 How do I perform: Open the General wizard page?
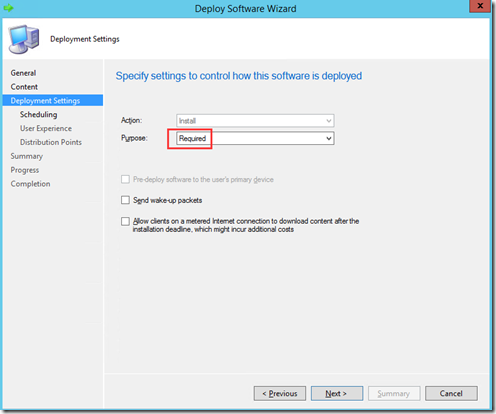point(23,73)
